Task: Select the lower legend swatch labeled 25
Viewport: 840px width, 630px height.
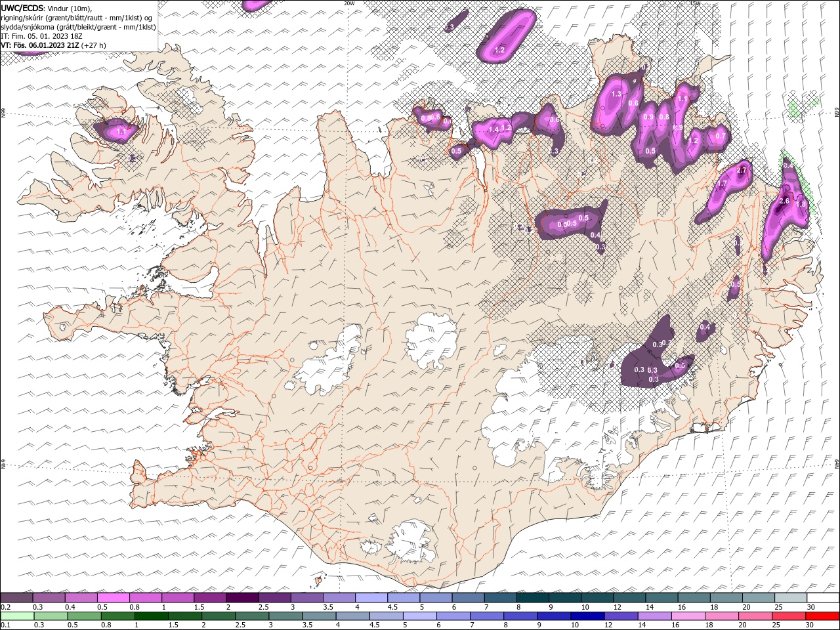Action: (789, 616)
